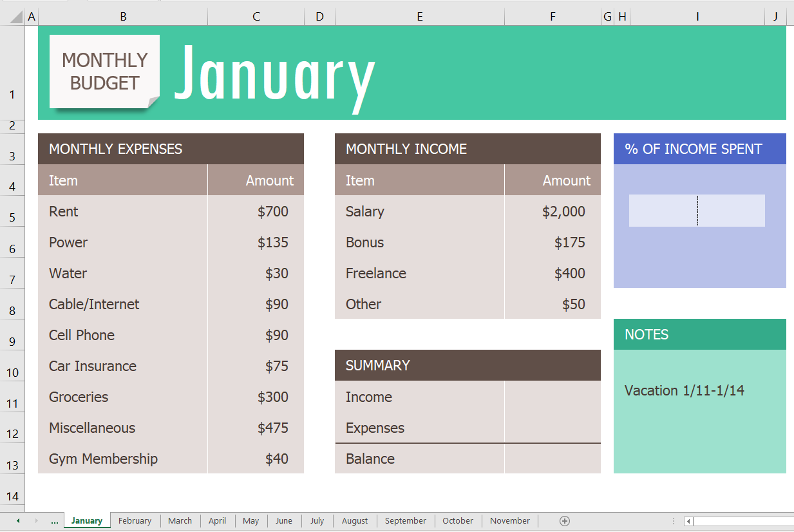Select the $75 car insurance amount

[256, 366]
